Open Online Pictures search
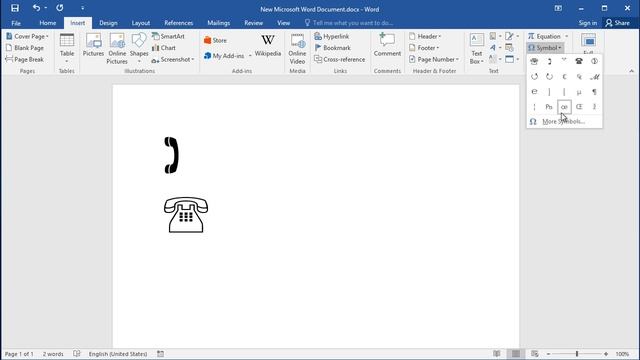The height and width of the screenshot is (360, 640). pos(117,49)
